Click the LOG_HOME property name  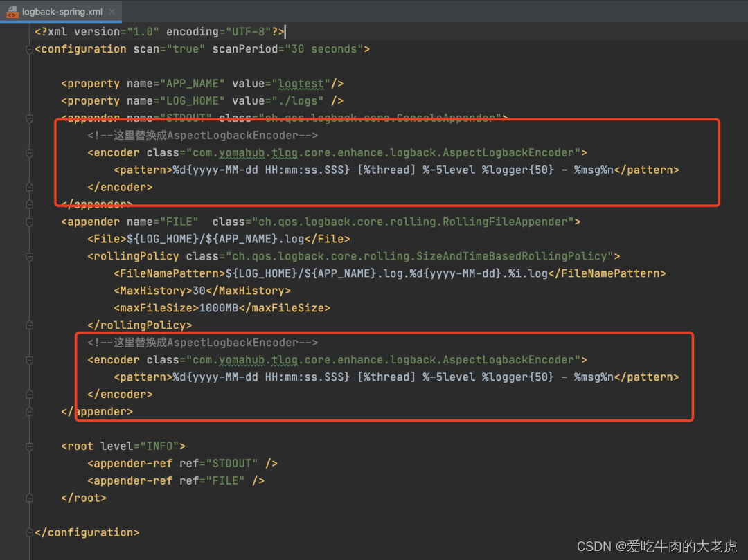click(193, 101)
